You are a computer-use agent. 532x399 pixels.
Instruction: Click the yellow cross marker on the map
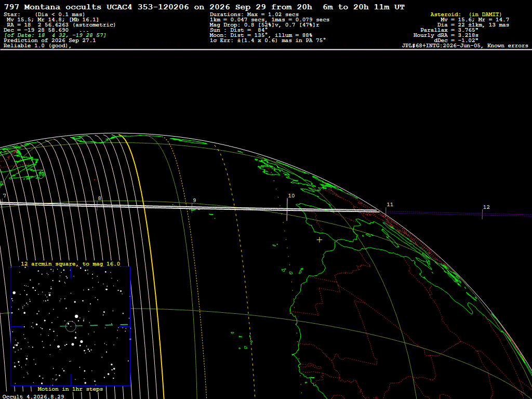[x=320, y=240]
